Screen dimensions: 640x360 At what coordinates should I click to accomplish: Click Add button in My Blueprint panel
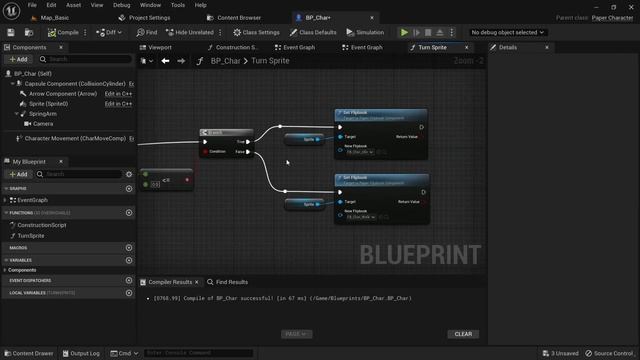(x=18, y=174)
